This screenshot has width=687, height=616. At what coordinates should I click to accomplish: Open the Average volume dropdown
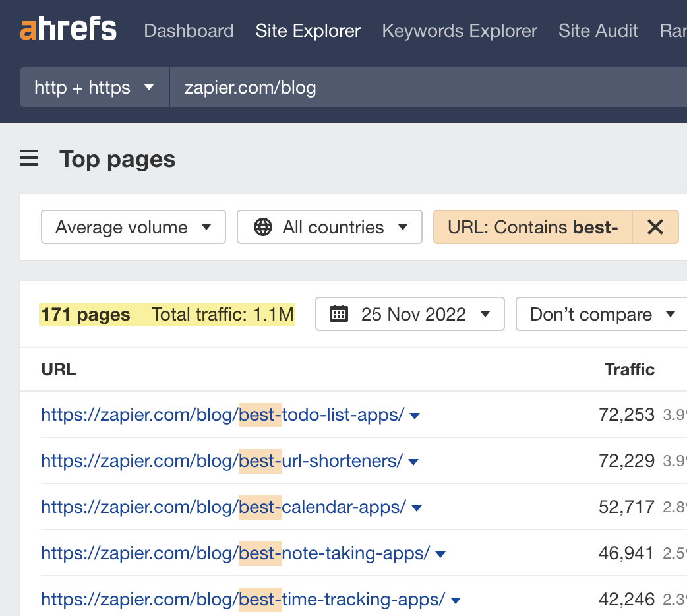coord(133,227)
